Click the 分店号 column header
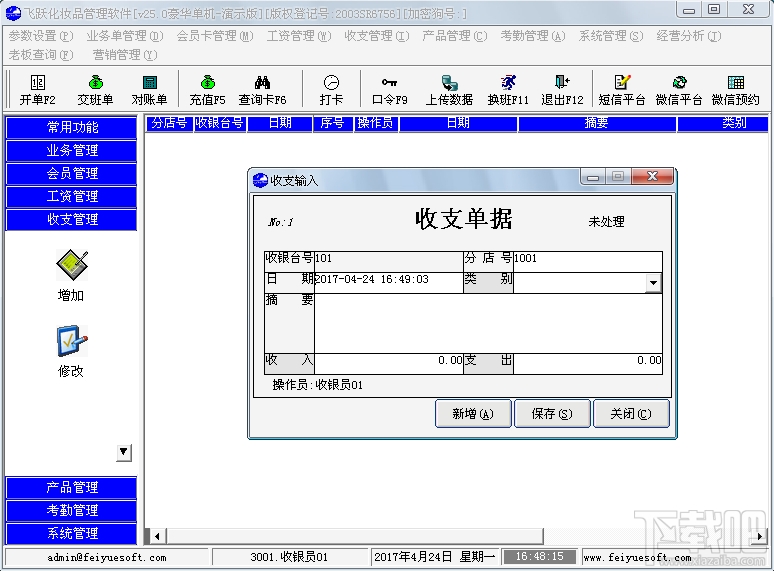Viewport: 774px width, 571px height. pyautogui.click(x=169, y=123)
